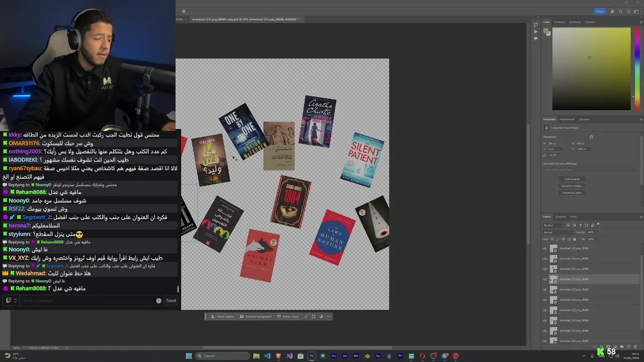The width and height of the screenshot is (644, 362).
Task: Open the rotation angle dropdown in Properties
Action: point(558,155)
